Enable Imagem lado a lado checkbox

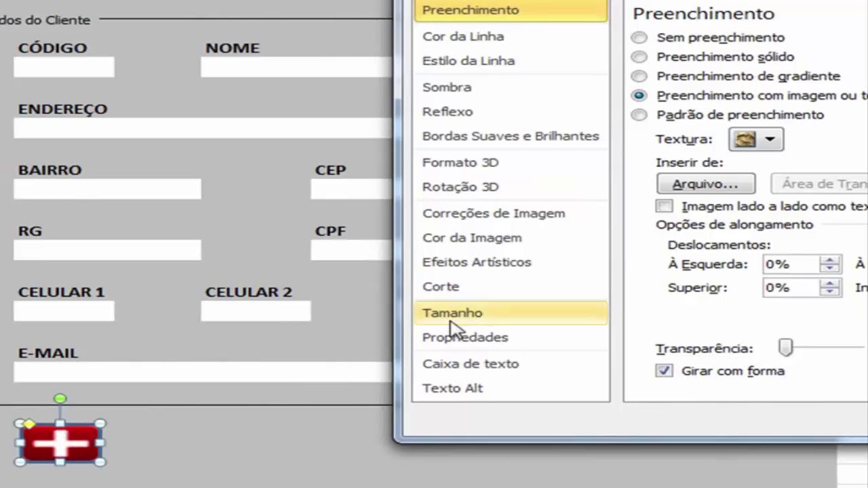(x=665, y=206)
